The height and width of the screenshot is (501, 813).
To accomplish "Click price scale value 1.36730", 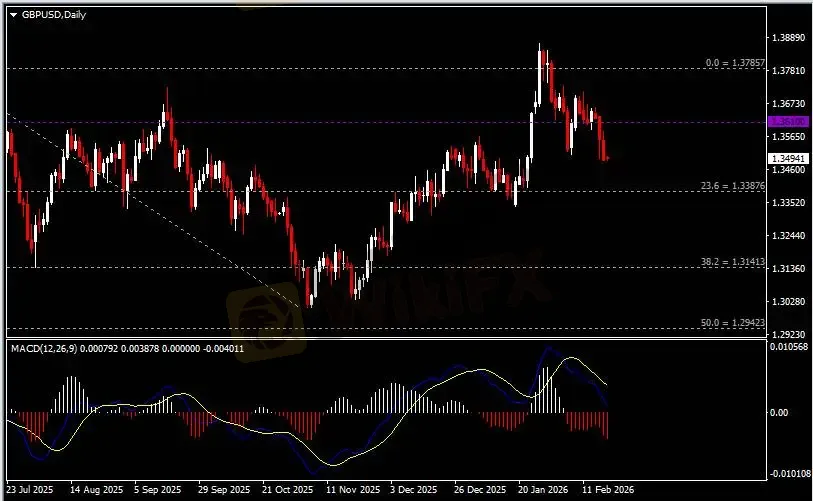I will [x=788, y=104].
